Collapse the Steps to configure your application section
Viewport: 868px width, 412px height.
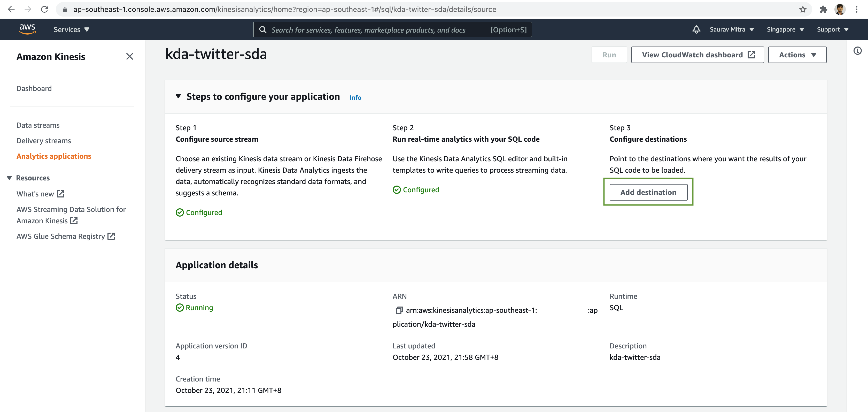[178, 96]
